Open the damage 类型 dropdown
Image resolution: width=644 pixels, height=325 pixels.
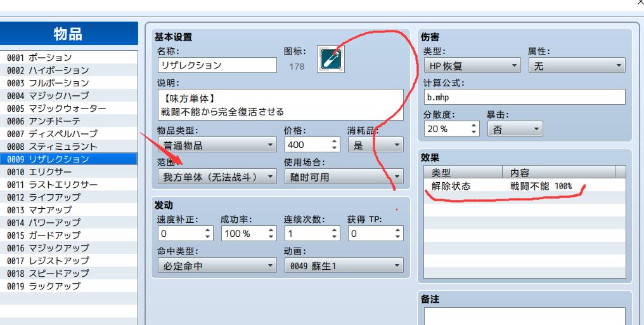point(472,65)
